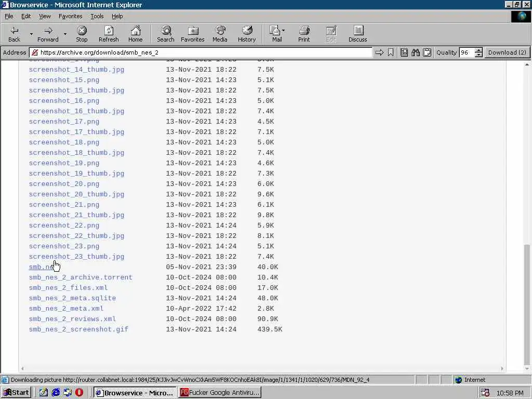Screen dimensions: 532x399
Task: Open the Internet Explorer quick launch icon
Action: pos(56,393)
